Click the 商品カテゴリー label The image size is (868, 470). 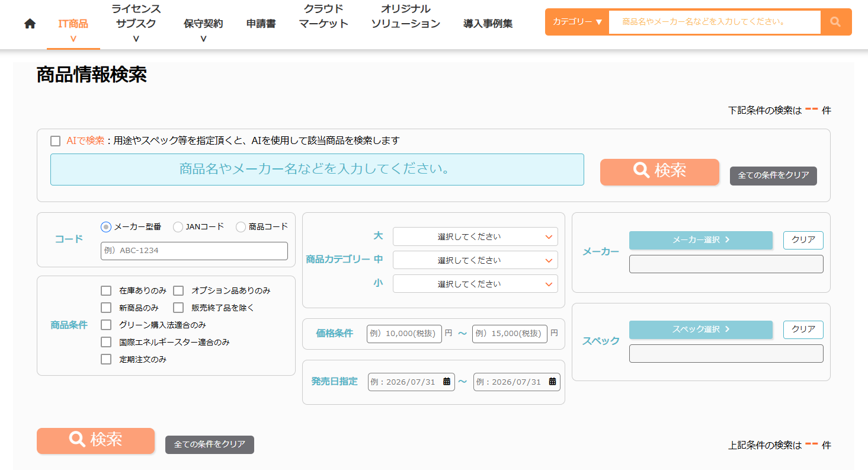(338, 260)
